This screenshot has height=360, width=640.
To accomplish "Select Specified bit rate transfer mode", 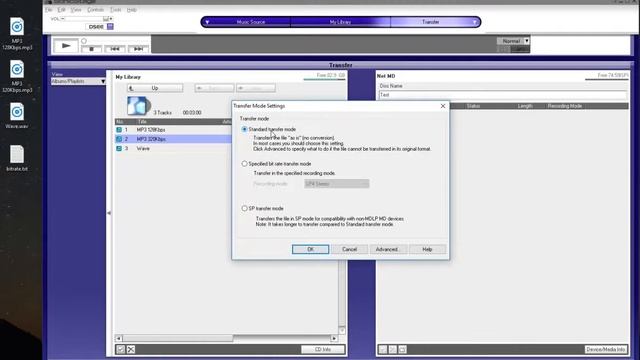I will (x=244, y=164).
